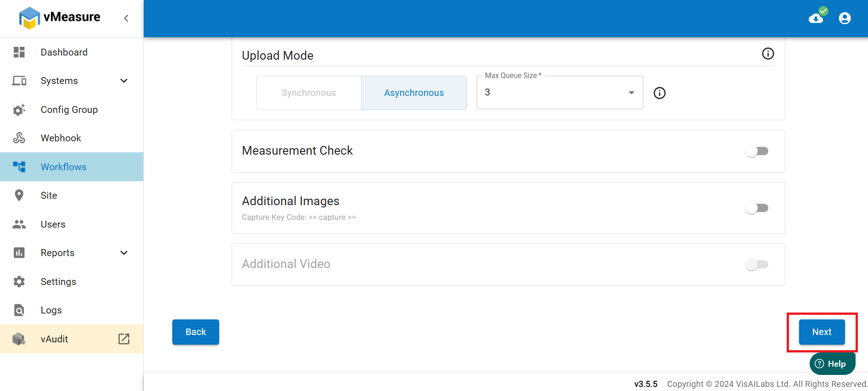The width and height of the screenshot is (868, 391).
Task: Click the Reports chart icon
Action: (x=19, y=253)
